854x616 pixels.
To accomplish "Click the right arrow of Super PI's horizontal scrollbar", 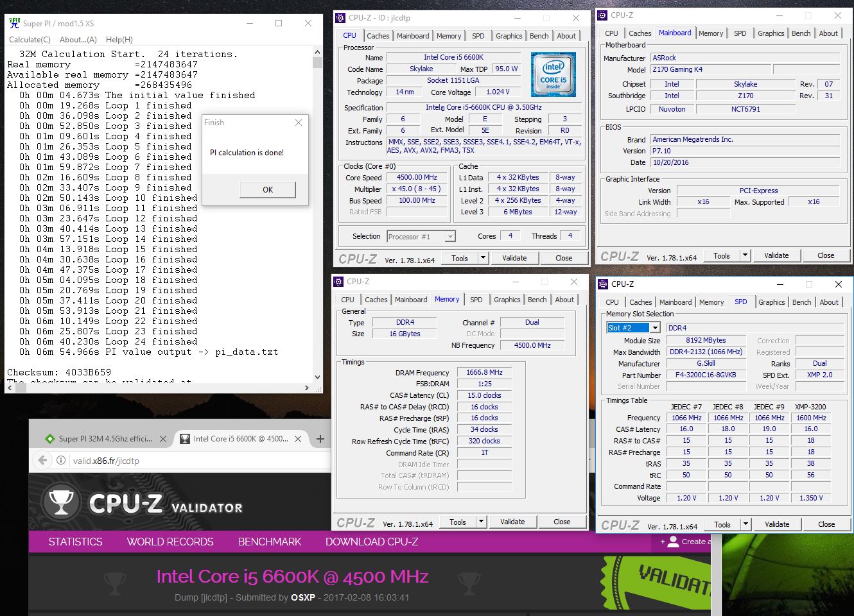I will coord(308,388).
